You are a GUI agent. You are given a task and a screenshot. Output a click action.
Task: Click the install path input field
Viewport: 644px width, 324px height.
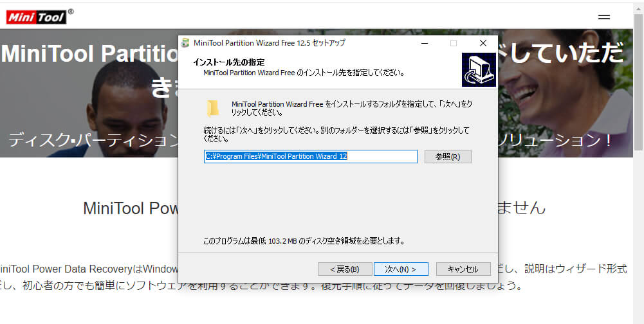click(x=311, y=156)
